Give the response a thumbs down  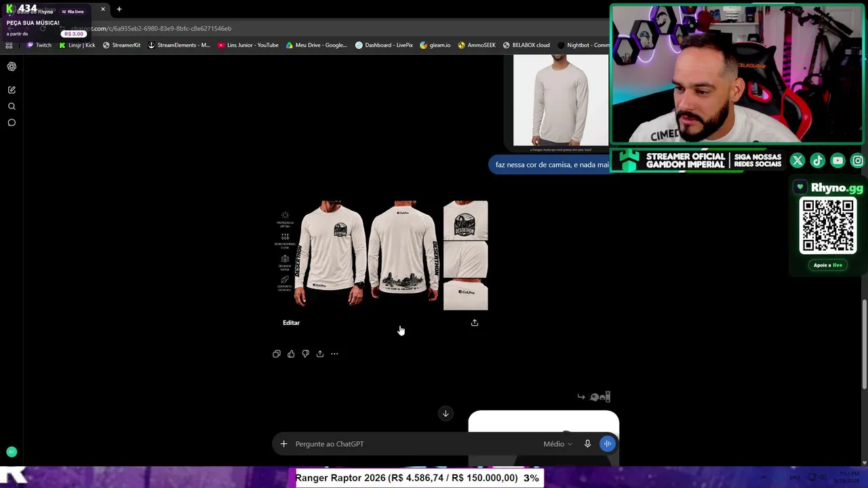pyautogui.click(x=305, y=354)
